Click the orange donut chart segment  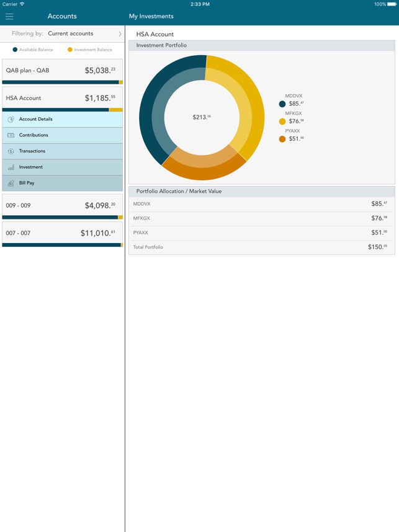tap(204, 168)
